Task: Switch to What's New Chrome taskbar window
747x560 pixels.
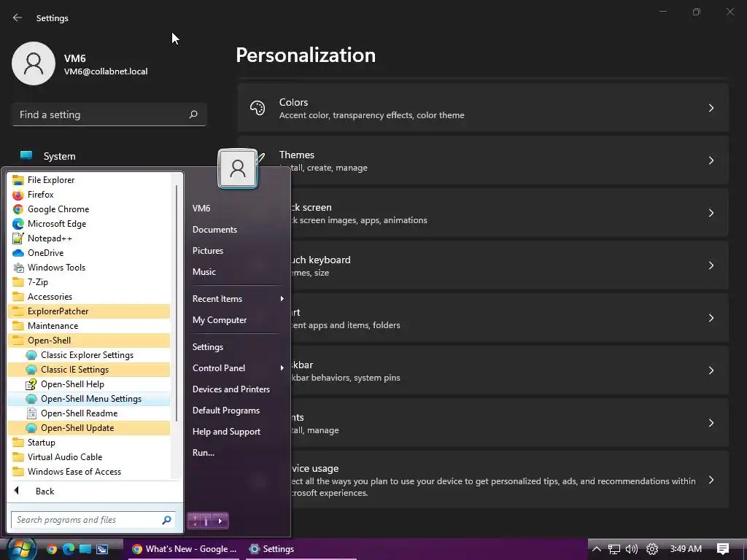Action: [184, 549]
